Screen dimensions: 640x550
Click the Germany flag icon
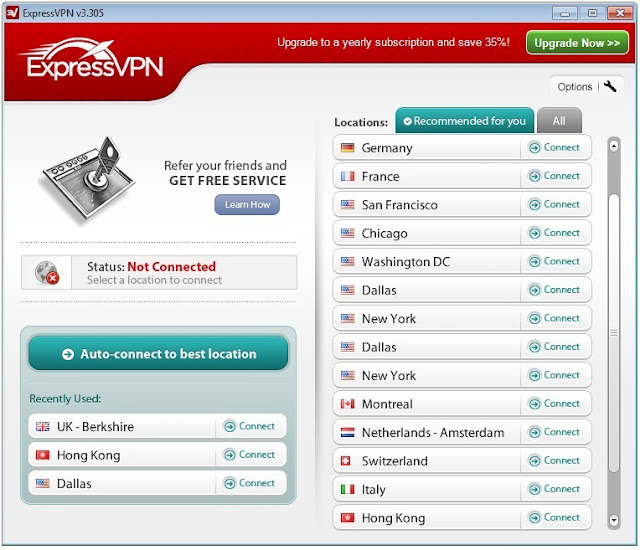click(347, 148)
